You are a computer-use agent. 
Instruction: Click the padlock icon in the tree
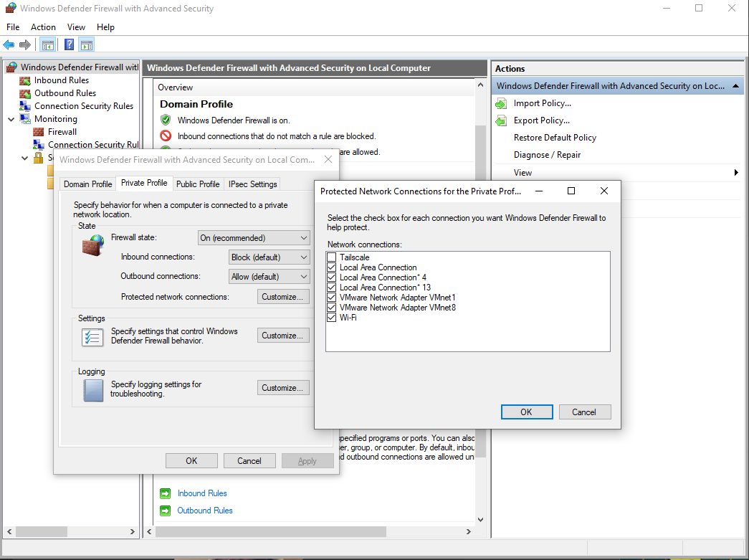tap(38, 158)
